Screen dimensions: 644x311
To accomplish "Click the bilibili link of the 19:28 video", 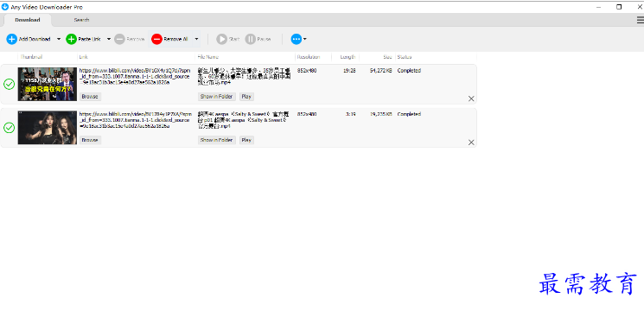I will click(x=135, y=76).
